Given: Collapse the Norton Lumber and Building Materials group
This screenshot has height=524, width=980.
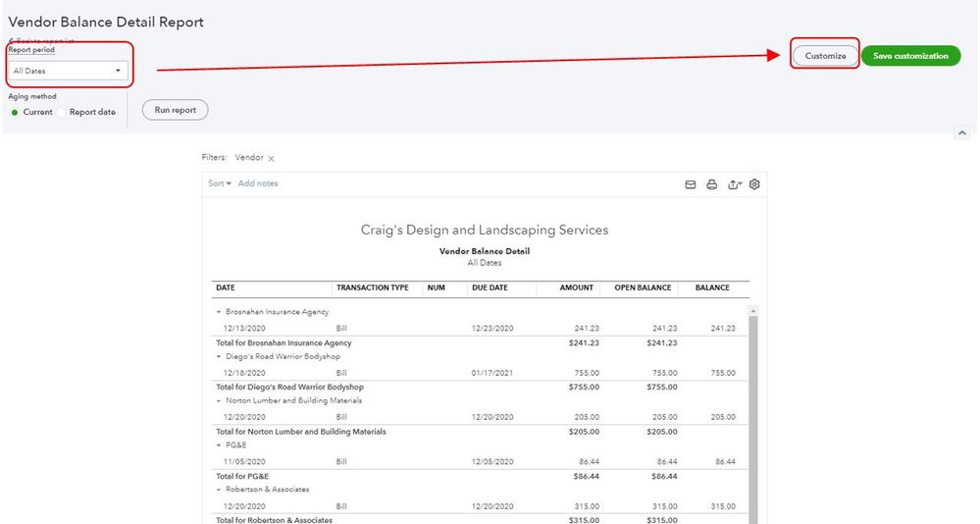Looking at the screenshot, I should coord(218,400).
